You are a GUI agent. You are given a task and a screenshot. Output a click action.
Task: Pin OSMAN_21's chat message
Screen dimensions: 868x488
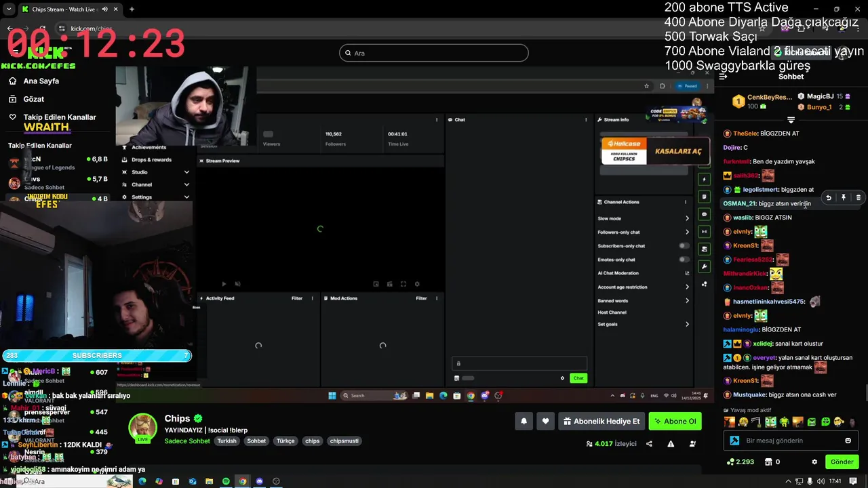[843, 198]
